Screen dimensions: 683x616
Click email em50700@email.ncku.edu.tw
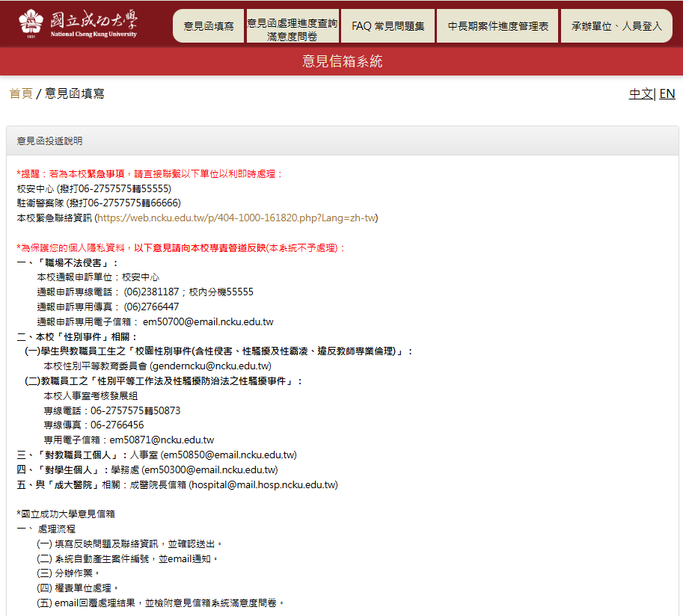208,321
